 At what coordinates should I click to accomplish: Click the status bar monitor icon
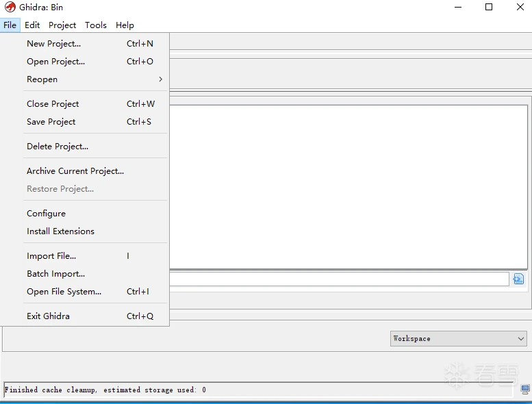524,390
